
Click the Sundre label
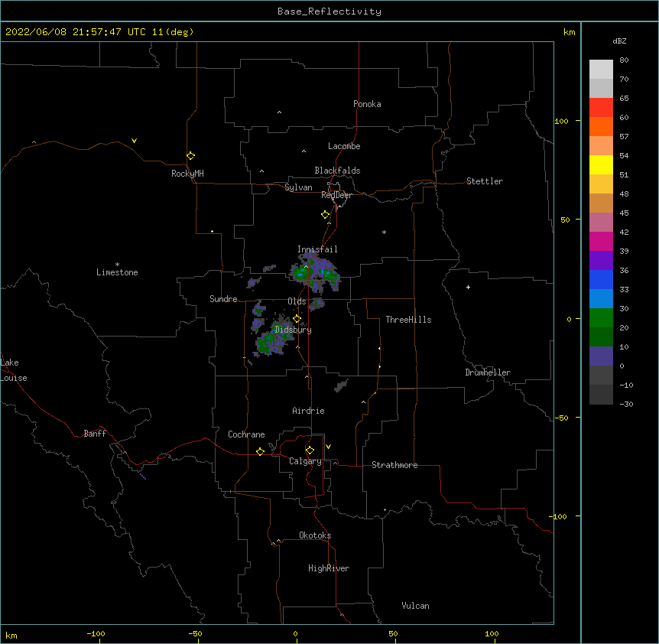(223, 299)
